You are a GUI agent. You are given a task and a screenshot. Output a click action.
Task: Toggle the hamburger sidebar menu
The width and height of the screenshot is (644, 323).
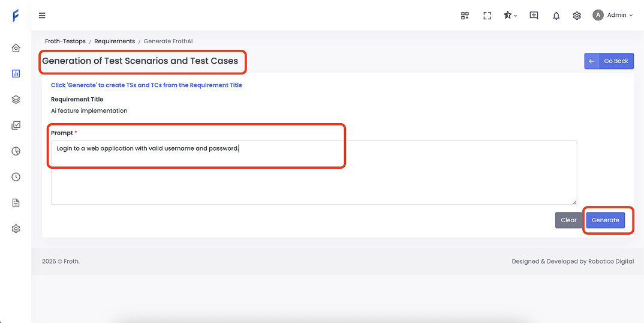42,16
